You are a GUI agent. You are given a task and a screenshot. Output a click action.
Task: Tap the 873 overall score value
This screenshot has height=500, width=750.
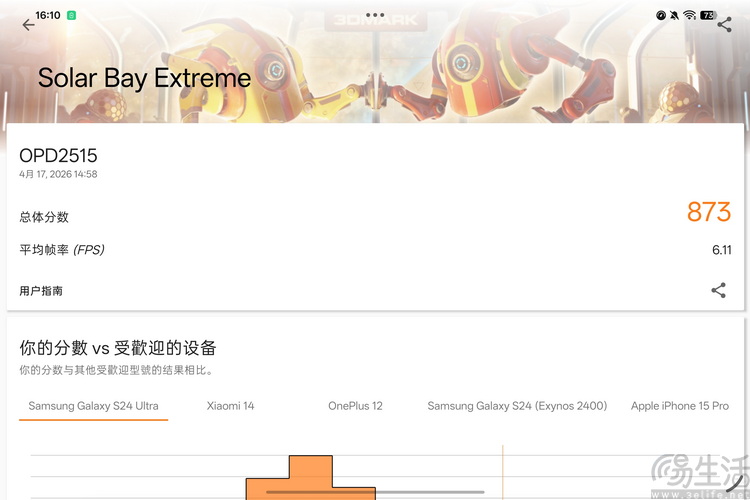[x=708, y=212]
